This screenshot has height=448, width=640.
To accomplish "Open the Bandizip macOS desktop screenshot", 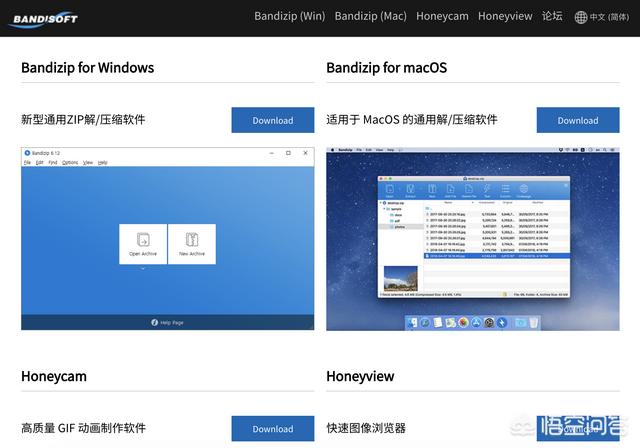I will [473, 239].
